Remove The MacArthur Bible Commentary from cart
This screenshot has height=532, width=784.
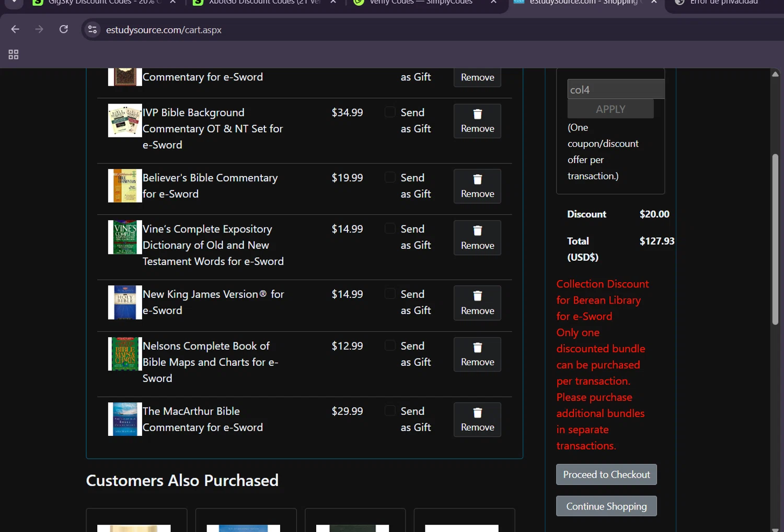(477, 420)
